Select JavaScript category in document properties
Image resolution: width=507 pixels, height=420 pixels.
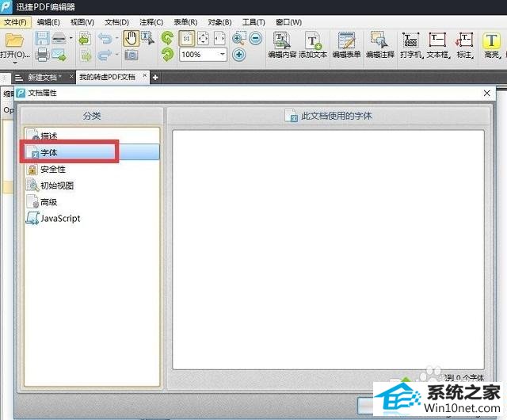pyautogui.click(x=92, y=219)
